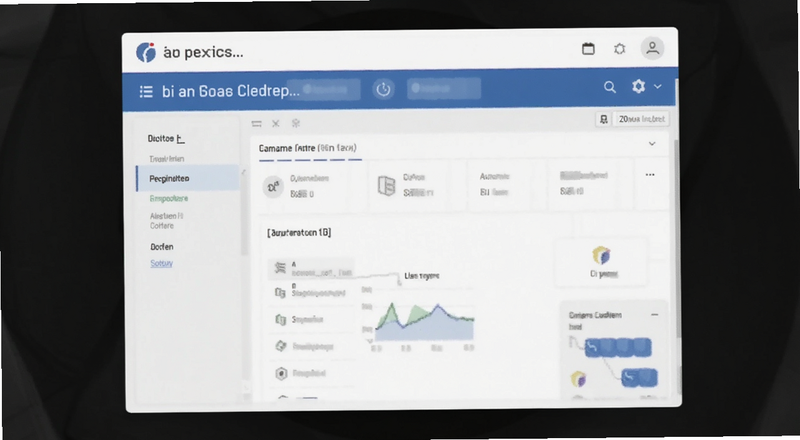This screenshot has height=440, width=800.
Task: Click the fourth stat card with blurred title
Action: click(590, 184)
